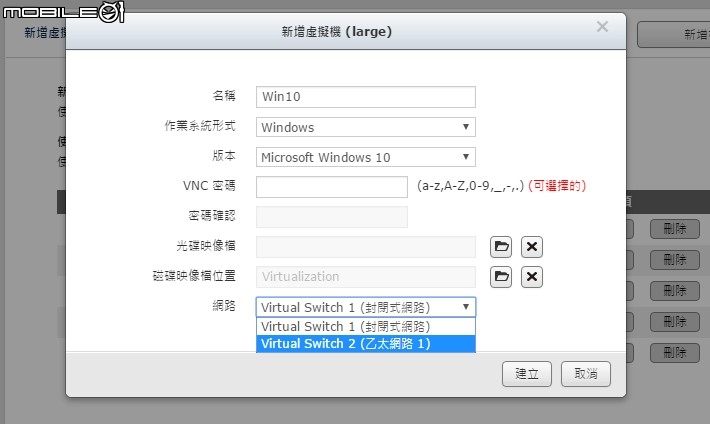Clear the 磁碟映像檔位置 field

532,276
